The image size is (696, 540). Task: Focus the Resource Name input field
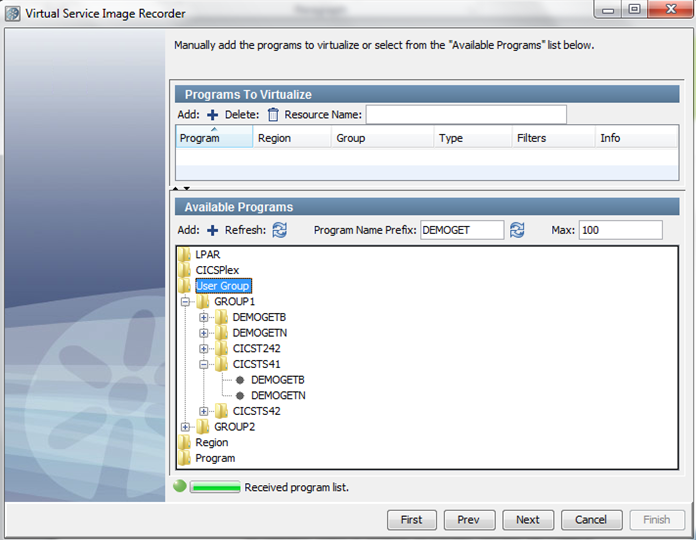coord(466,114)
